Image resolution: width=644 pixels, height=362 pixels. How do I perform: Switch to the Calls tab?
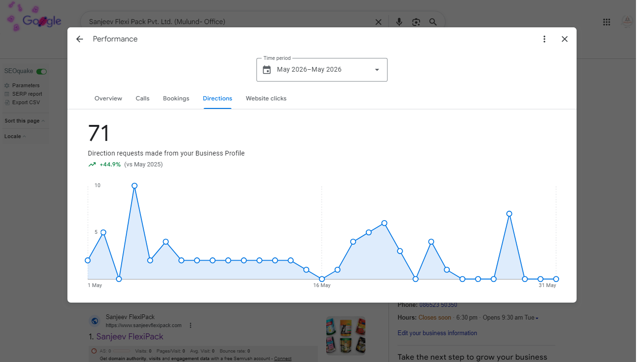tap(142, 99)
